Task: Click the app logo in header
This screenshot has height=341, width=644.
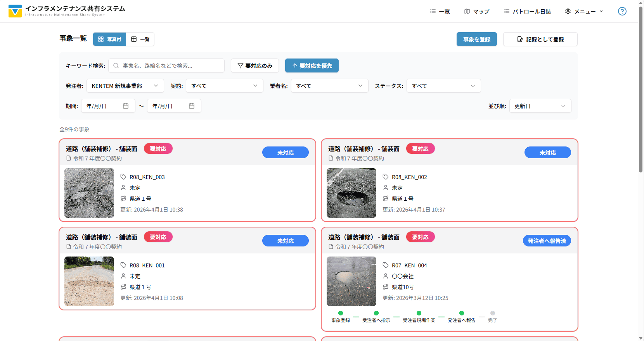Action: (x=15, y=11)
